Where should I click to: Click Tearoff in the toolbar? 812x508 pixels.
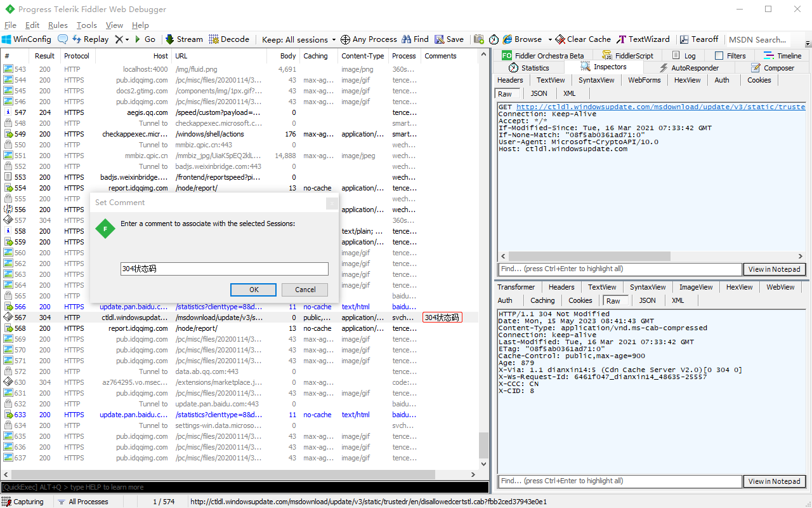699,39
